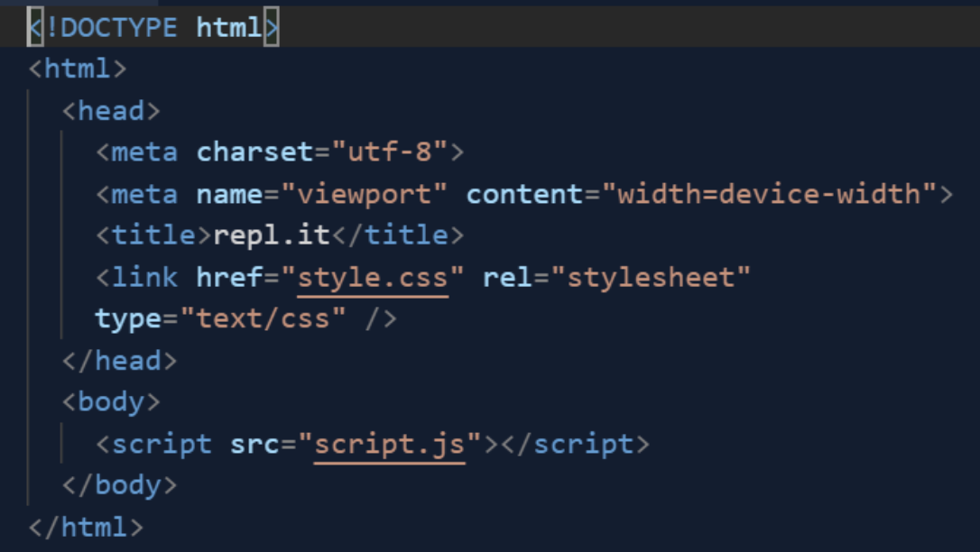The width and height of the screenshot is (980, 552).
Task: Place cursor on opening html tag
Action: click(x=78, y=69)
